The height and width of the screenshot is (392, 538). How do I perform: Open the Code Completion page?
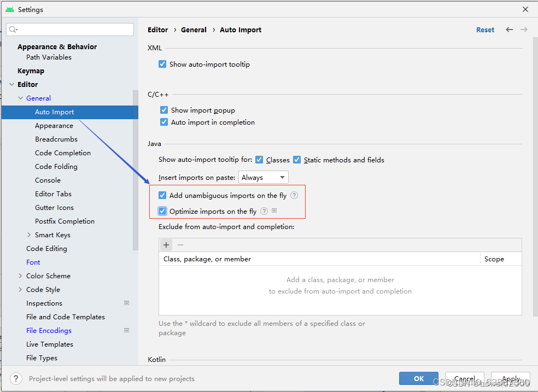click(63, 153)
